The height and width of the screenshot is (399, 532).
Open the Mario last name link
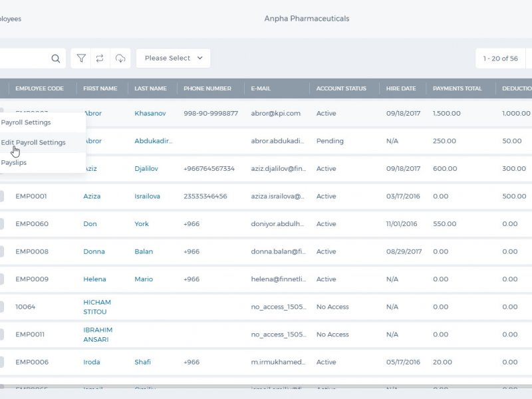click(144, 279)
